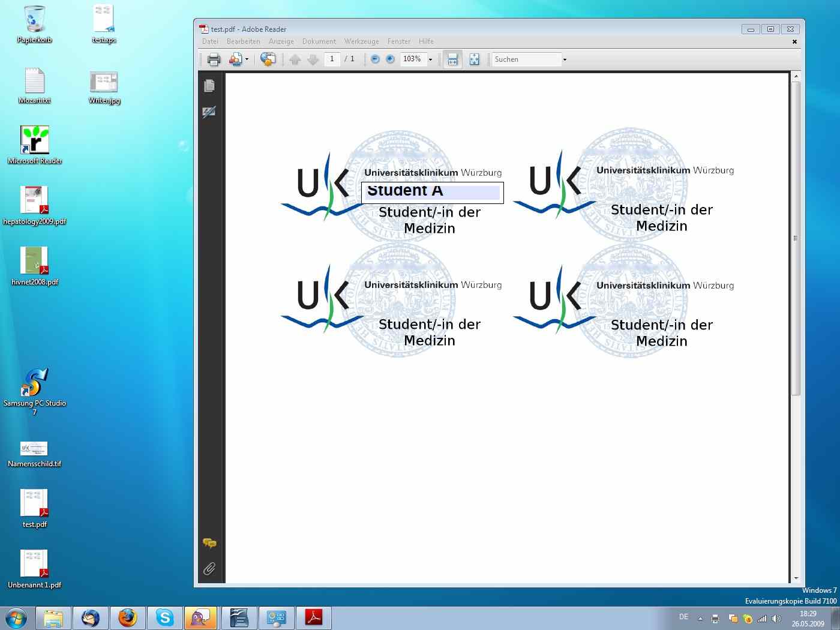
Task: Expand the Suchen search options dropdown
Action: (565, 59)
